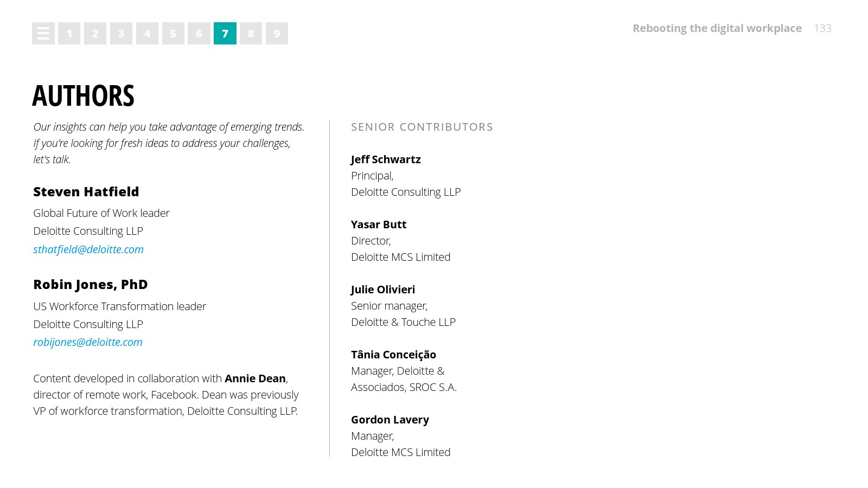Switch to section 5 tab

(x=173, y=34)
